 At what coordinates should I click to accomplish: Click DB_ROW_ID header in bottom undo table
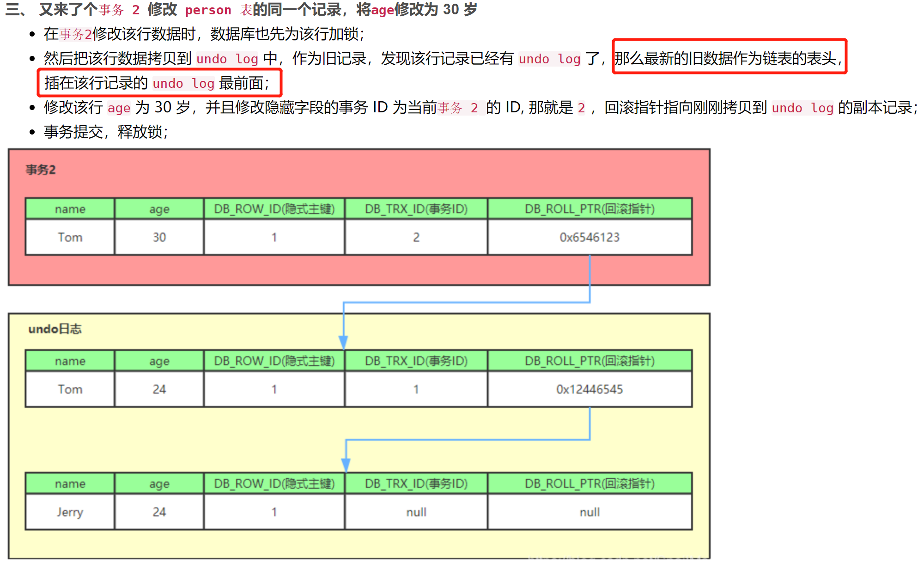(x=274, y=484)
